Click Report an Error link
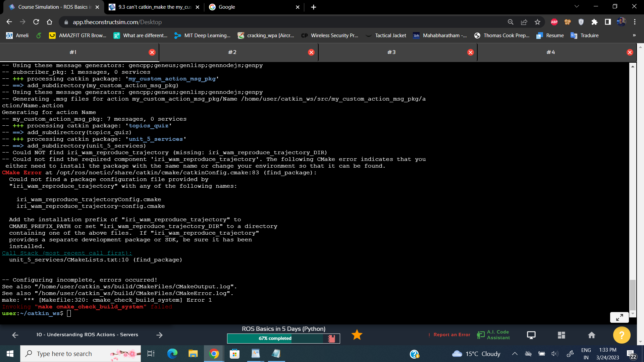The image size is (644, 362). pyautogui.click(x=451, y=335)
